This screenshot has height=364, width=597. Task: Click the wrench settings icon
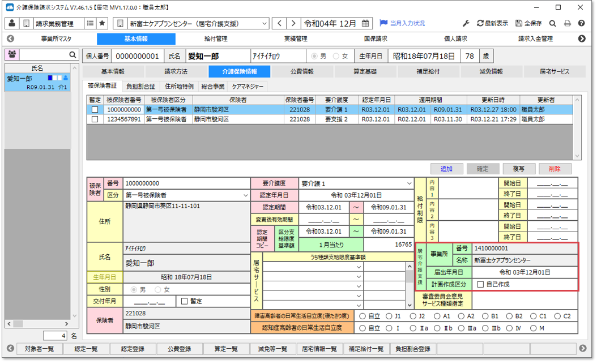point(466,23)
